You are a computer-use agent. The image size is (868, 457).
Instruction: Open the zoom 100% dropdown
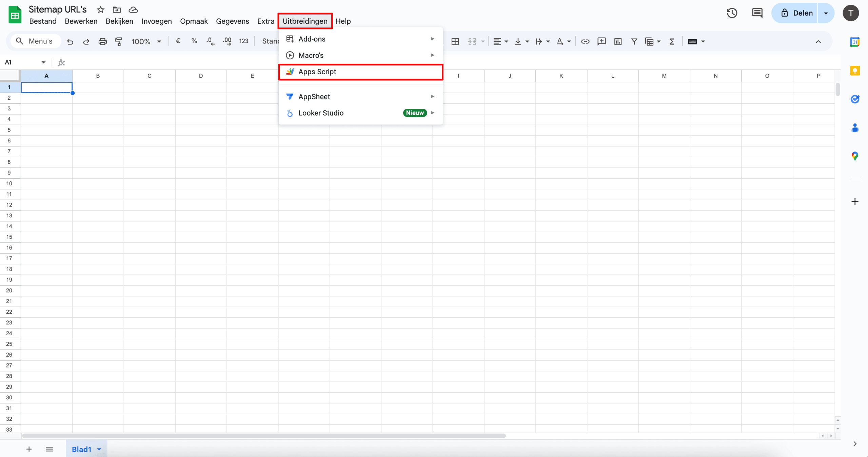[x=146, y=41]
